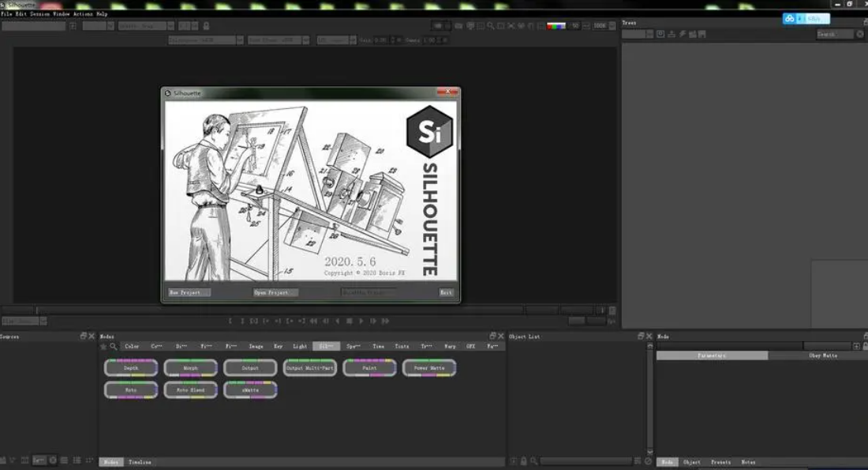The height and width of the screenshot is (470, 868).
Task: Close the Nodes panel
Action: pos(501,336)
